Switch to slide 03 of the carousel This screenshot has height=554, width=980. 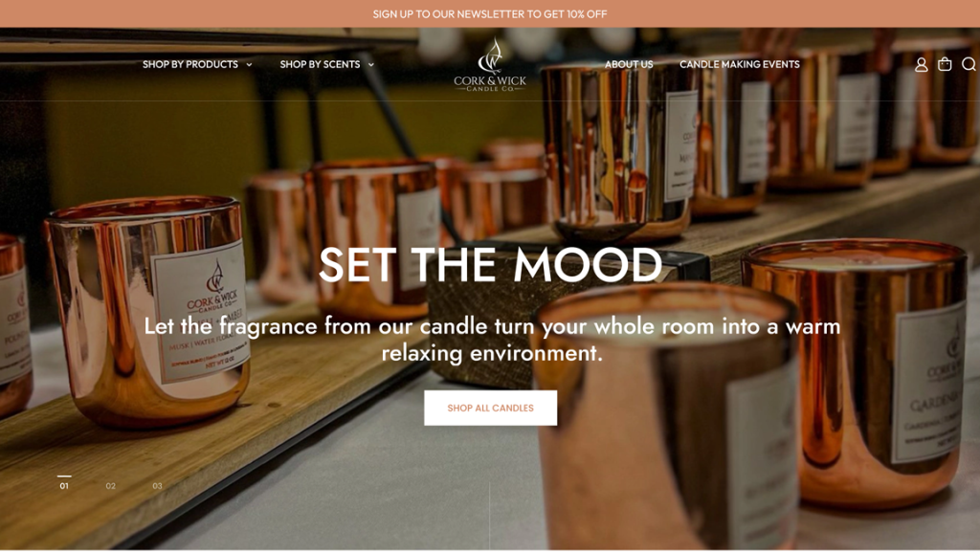(158, 485)
